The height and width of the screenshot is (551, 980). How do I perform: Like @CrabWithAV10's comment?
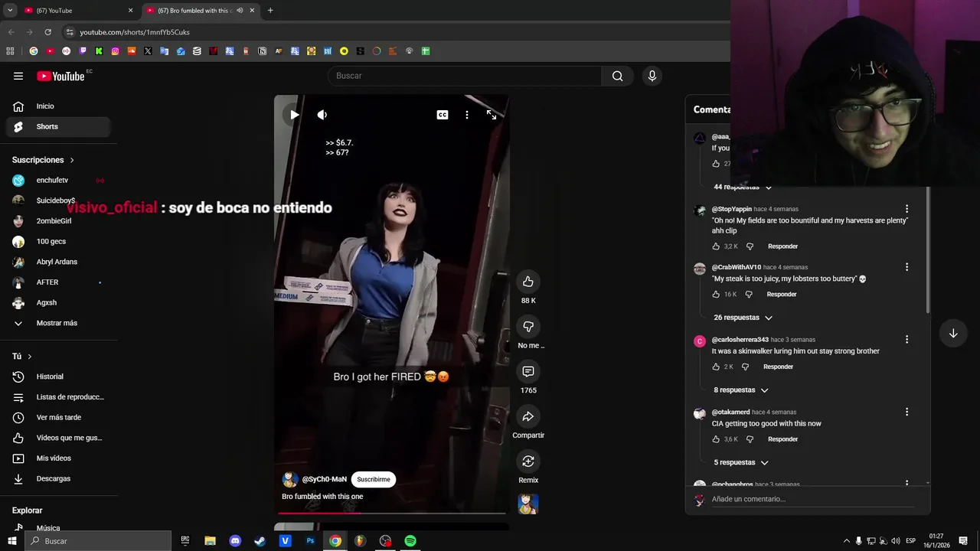click(716, 294)
